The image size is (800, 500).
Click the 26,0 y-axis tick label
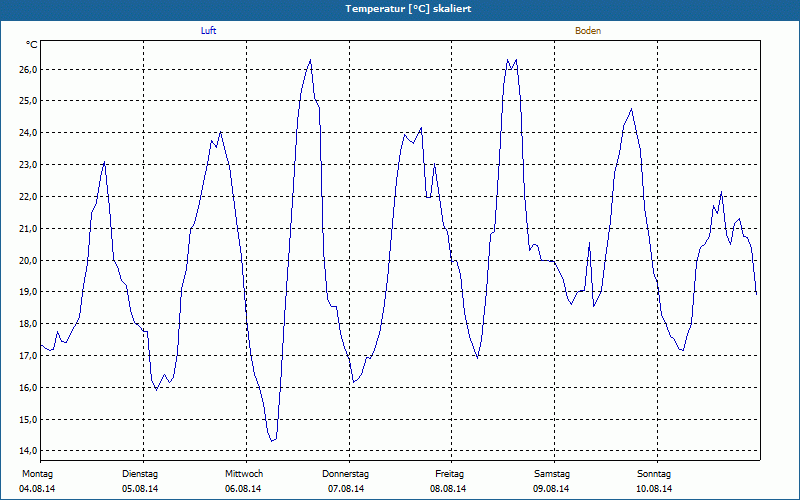pos(29,69)
